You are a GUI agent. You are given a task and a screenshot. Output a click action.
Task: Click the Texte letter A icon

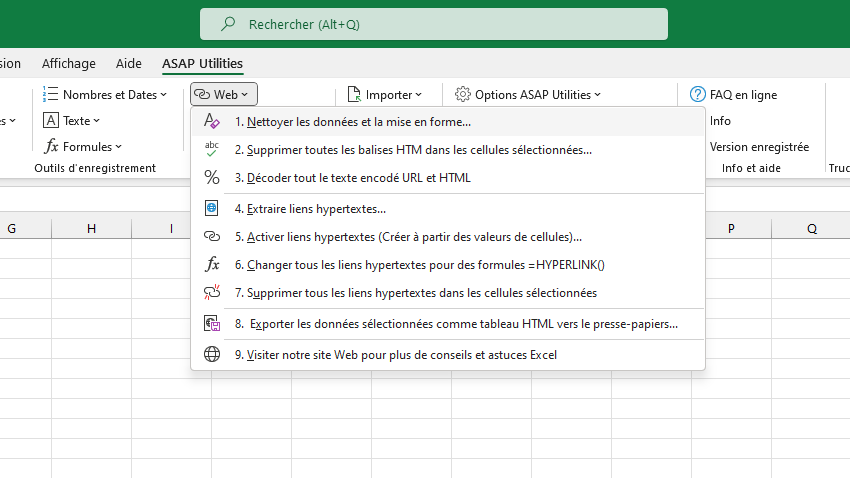pos(50,120)
